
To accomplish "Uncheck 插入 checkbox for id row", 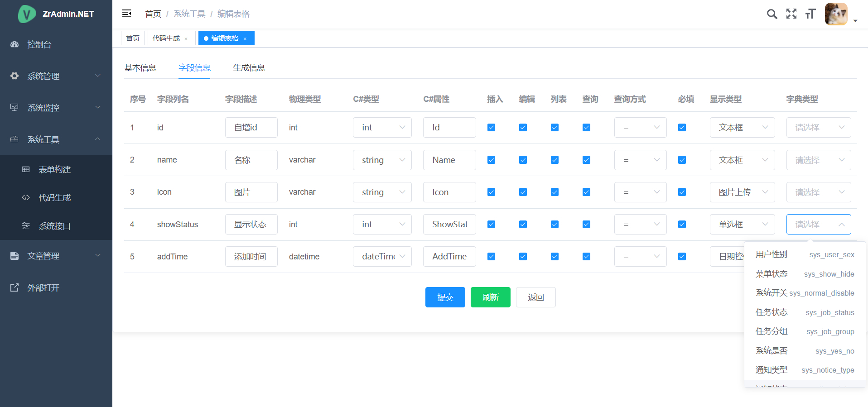I will (491, 128).
